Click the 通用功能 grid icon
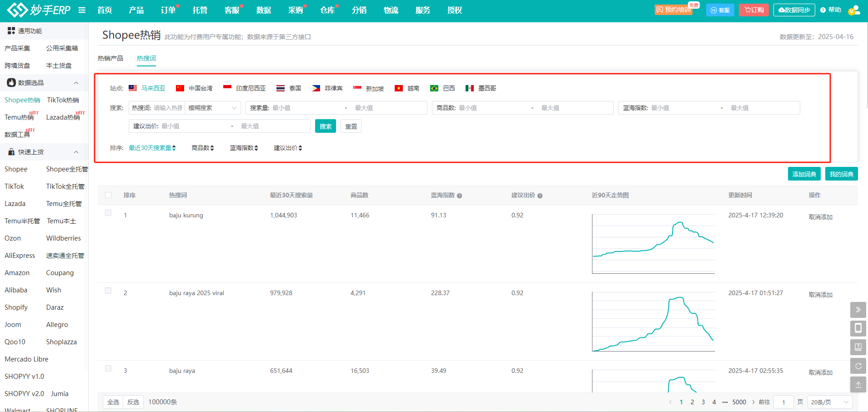Screen dimensions: 868x412 (x=11, y=31)
